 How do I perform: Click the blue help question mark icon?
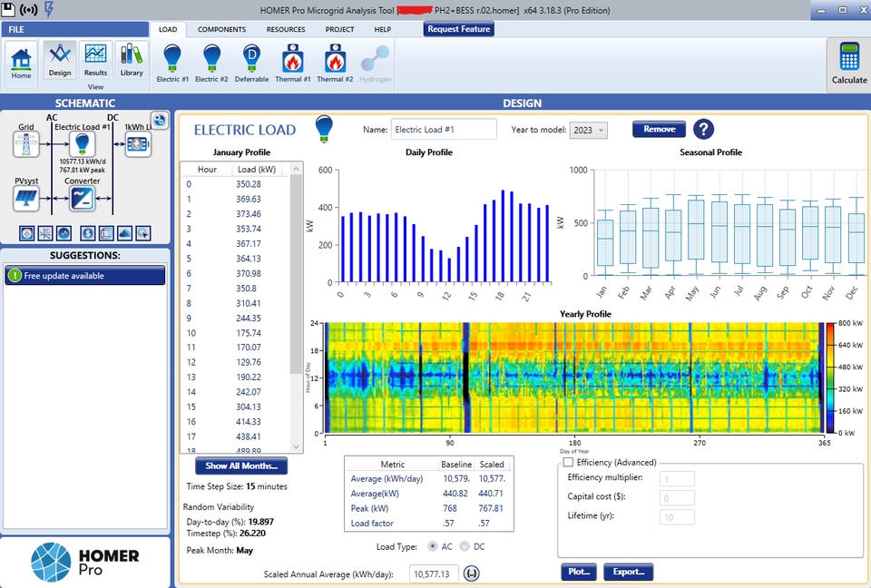[703, 130]
